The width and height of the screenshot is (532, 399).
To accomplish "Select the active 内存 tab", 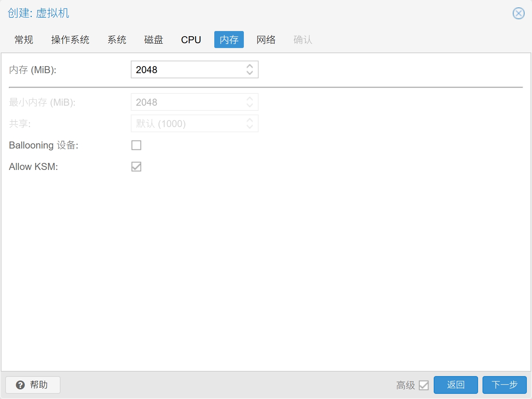I will [x=229, y=40].
